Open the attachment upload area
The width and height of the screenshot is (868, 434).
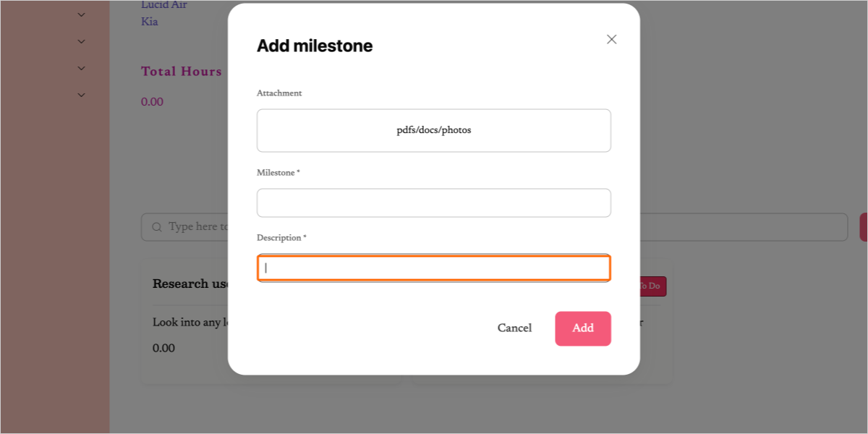click(434, 130)
